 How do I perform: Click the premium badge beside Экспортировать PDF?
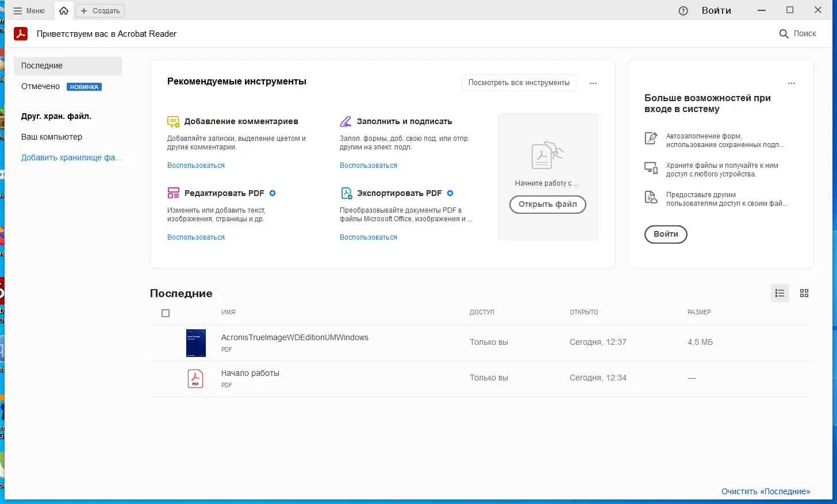pyautogui.click(x=450, y=193)
